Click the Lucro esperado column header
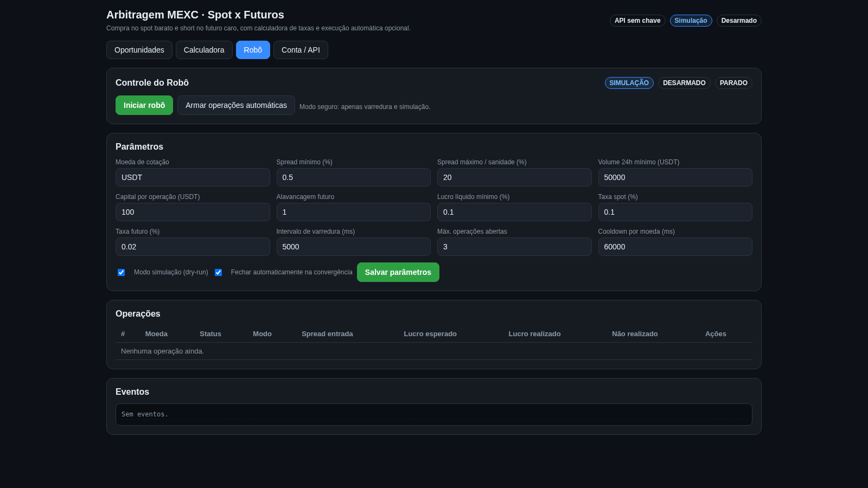Image resolution: width=868 pixels, height=488 pixels. 430,334
